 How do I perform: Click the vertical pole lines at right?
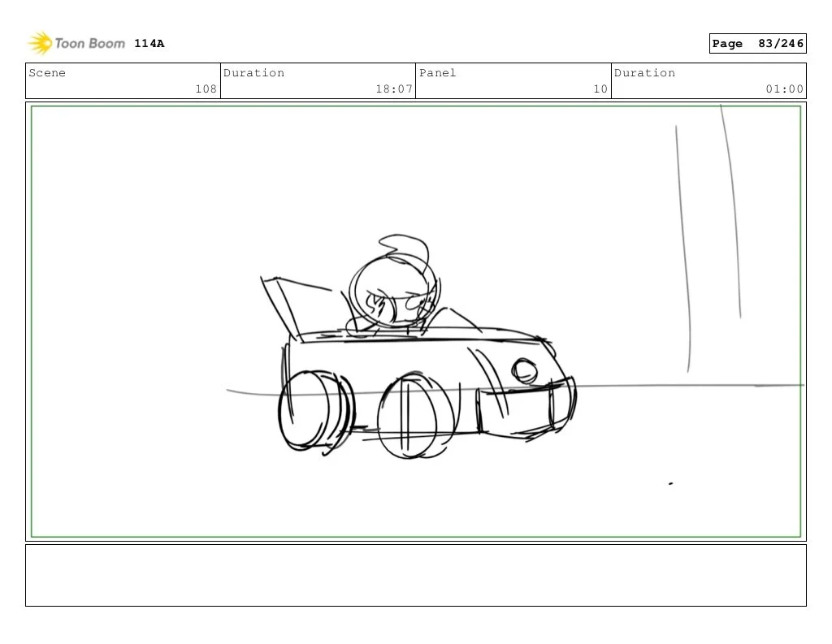(x=708, y=239)
